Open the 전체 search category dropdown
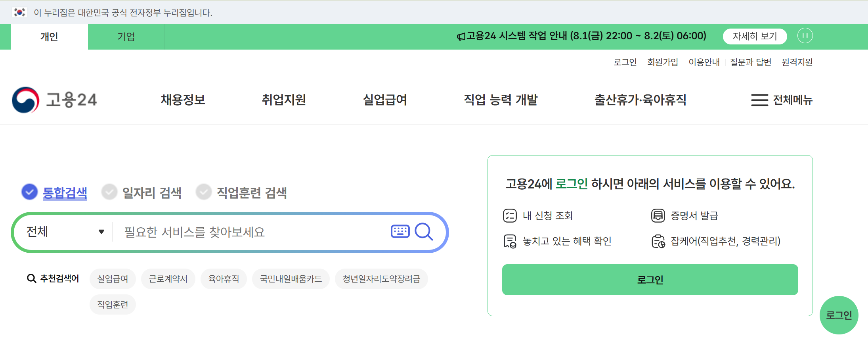This screenshot has height=338, width=868. pyautogui.click(x=63, y=232)
